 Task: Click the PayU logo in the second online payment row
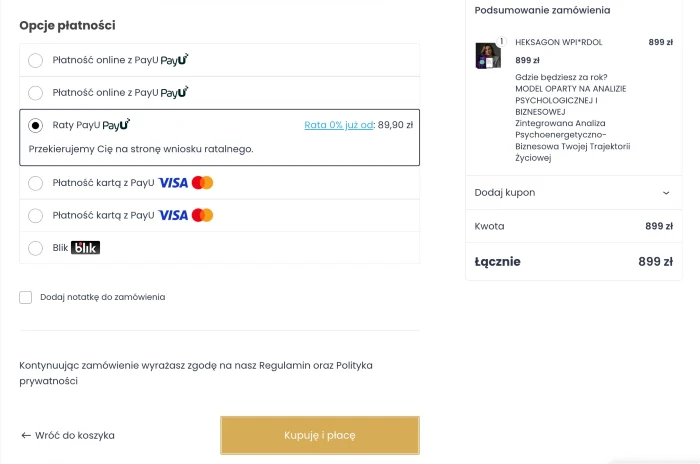(x=175, y=93)
